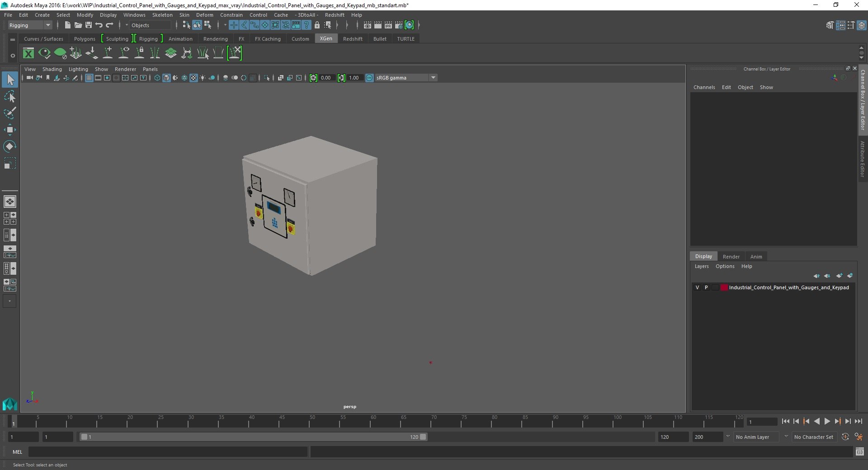
Task: Switch to the Polygons shelf tab
Action: click(85, 39)
